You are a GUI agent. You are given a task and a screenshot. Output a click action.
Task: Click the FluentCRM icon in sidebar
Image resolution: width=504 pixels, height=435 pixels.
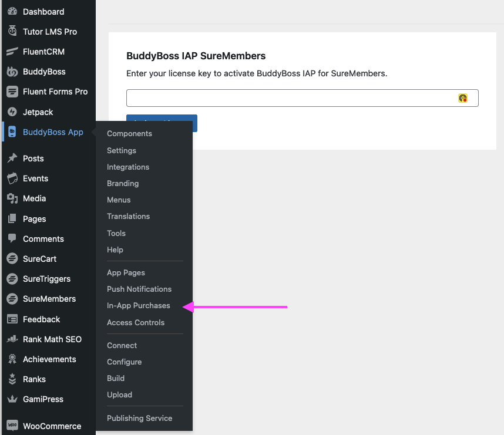(x=12, y=52)
